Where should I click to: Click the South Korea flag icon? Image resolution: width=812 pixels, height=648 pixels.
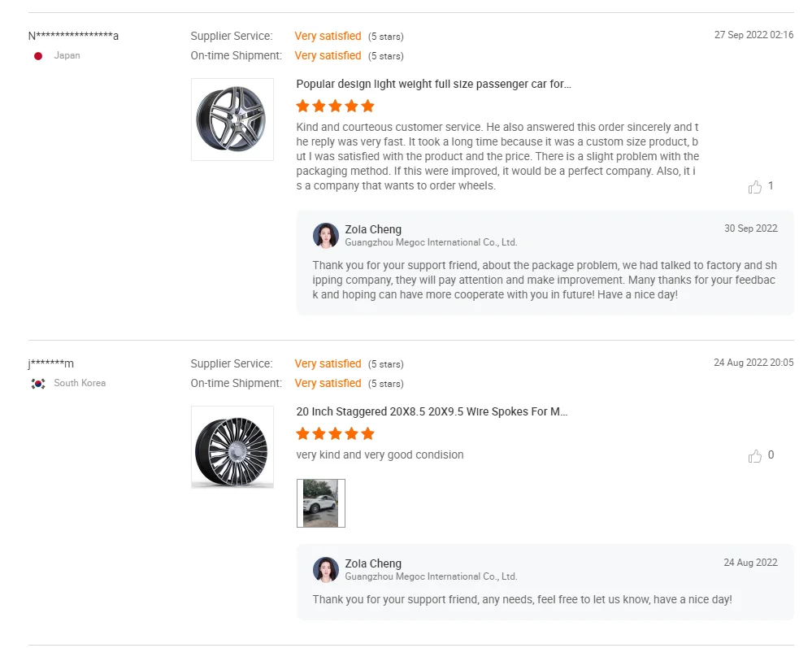(38, 384)
